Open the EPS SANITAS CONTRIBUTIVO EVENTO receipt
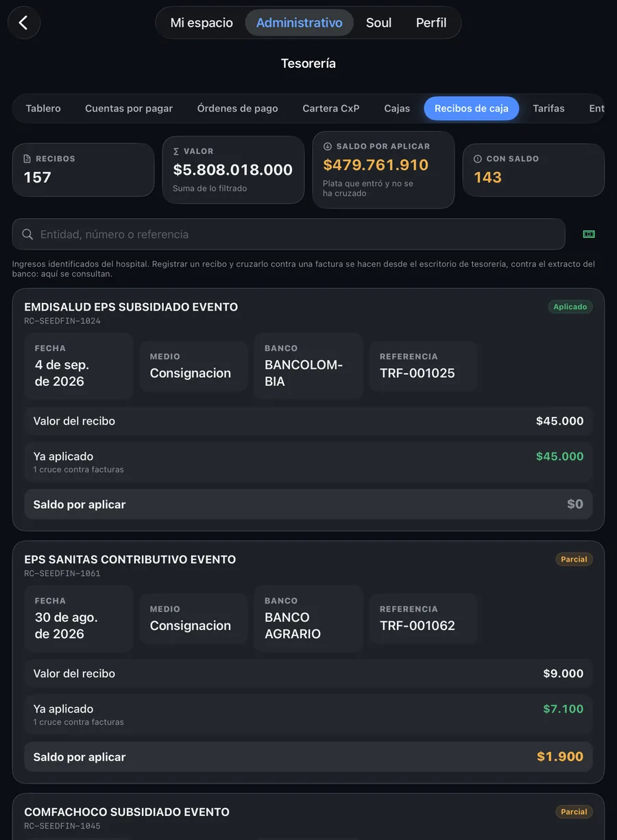This screenshot has width=617, height=840. coord(308,662)
